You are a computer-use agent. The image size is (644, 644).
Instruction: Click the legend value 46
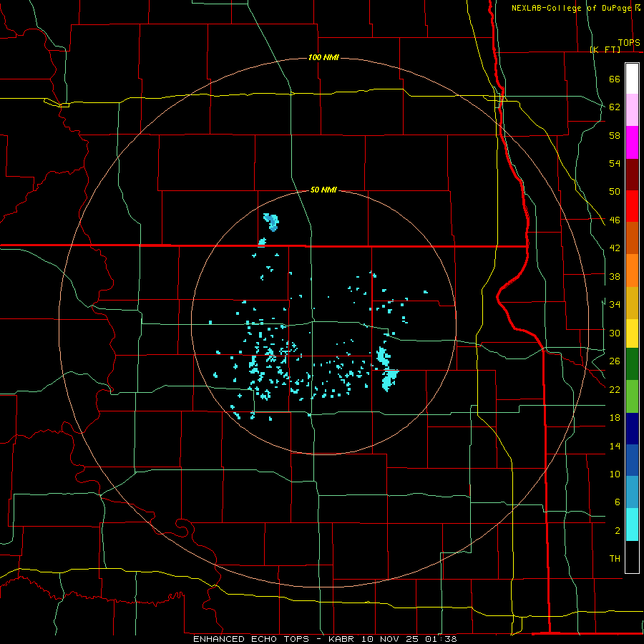tap(615, 220)
